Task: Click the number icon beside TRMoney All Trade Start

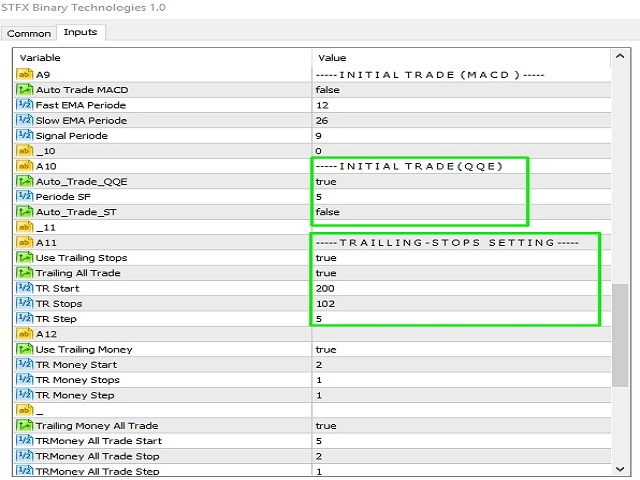Action: 24,440
